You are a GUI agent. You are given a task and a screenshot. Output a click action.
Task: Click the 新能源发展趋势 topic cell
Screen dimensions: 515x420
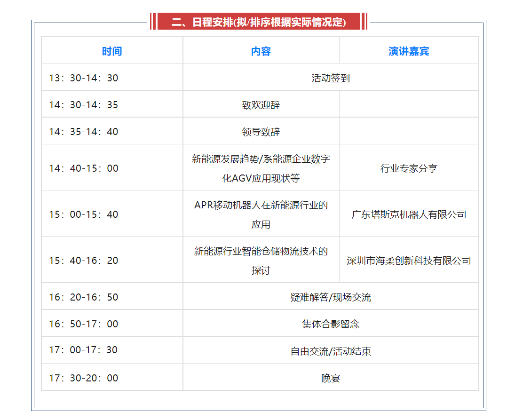tap(261, 168)
